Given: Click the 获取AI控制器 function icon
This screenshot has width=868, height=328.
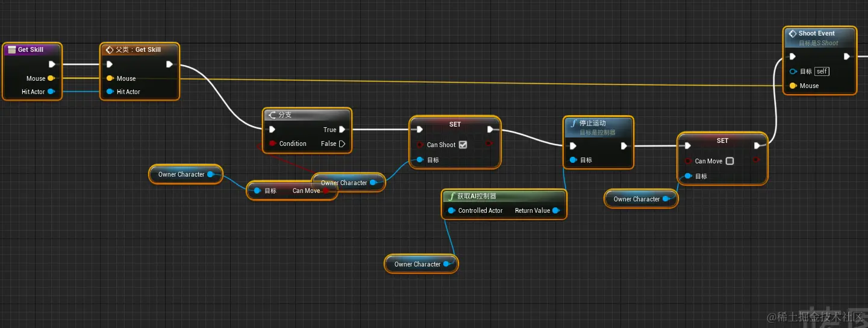Looking at the screenshot, I should pyautogui.click(x=452, y=196).
